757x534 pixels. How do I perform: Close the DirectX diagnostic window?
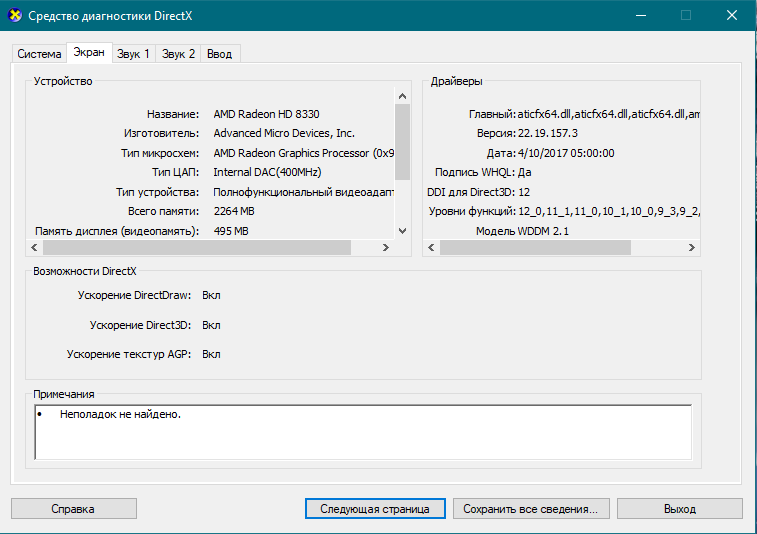732,15
